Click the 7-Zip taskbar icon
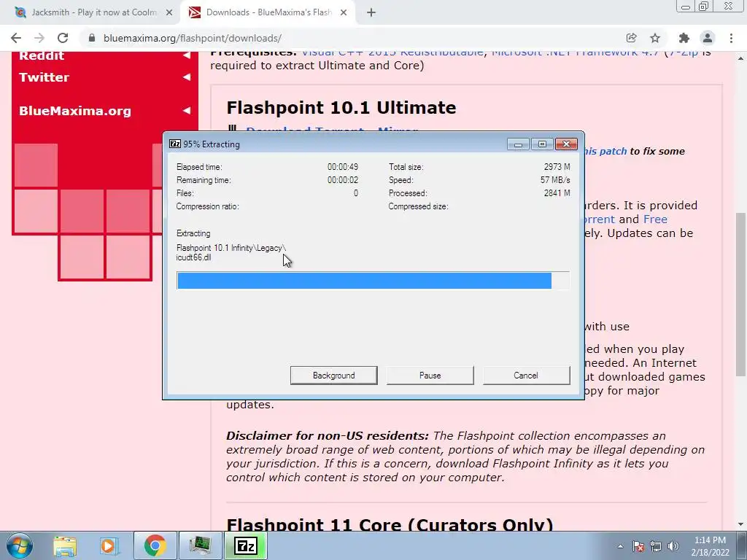Image resolution: width=747 pixels, height=560 pixels. point(245,545)
